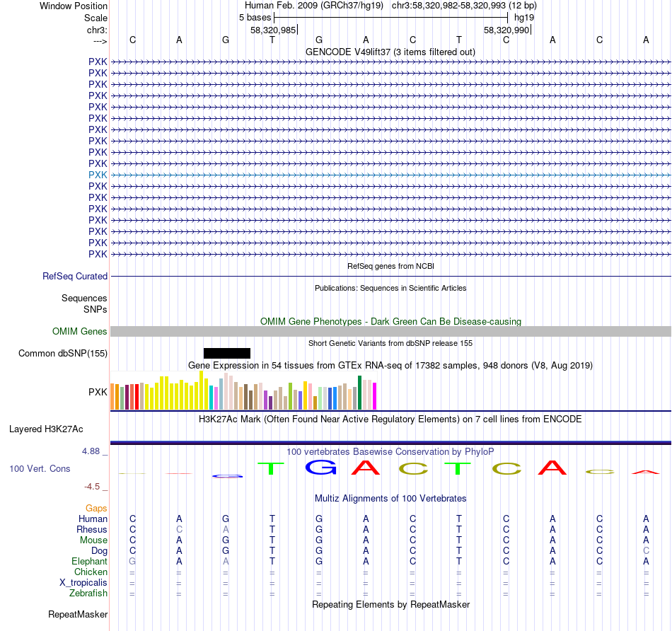Click the 'Sequences' track label

pyautogui.click(x=84, y=299)
